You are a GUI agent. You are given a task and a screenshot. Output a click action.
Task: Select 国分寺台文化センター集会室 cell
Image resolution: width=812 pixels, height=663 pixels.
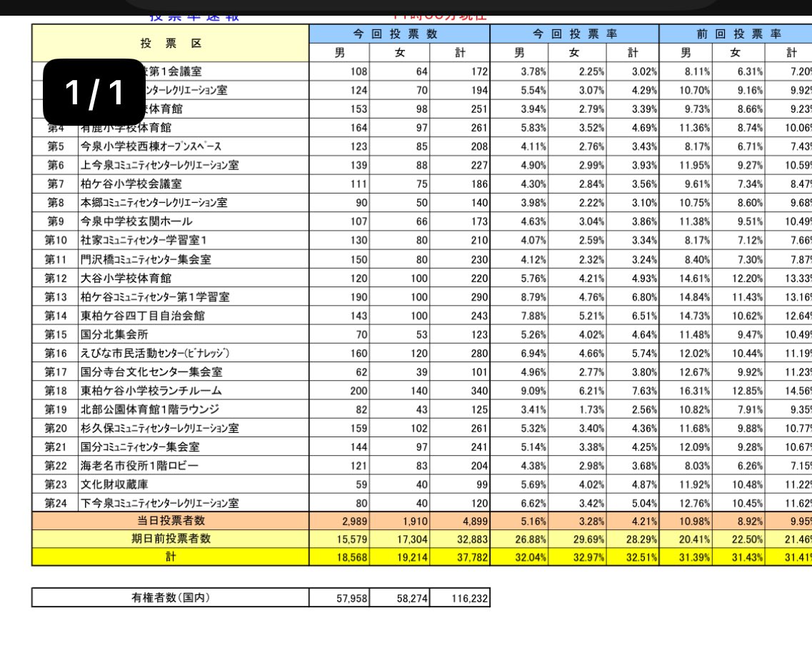point(194,372)
